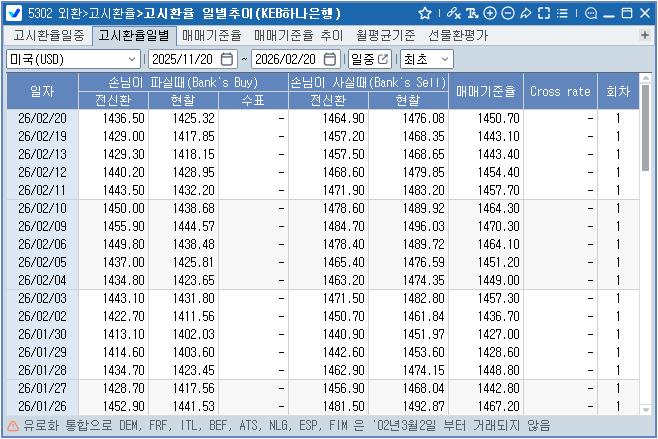Click the text size icon in title bar
The height and width of the screenshot is (439, 658).
click(x=471, y=13)
